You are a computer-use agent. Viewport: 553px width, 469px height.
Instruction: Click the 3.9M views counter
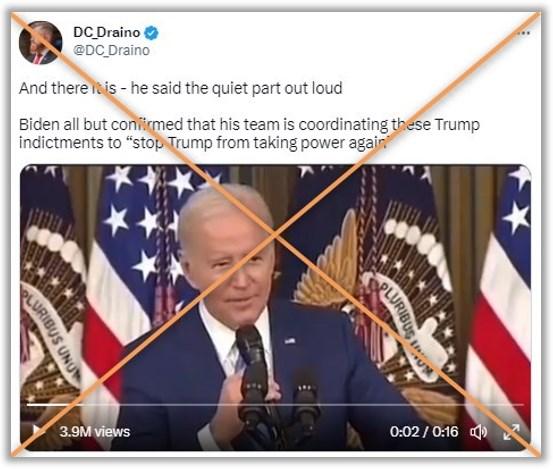(95, 432)
